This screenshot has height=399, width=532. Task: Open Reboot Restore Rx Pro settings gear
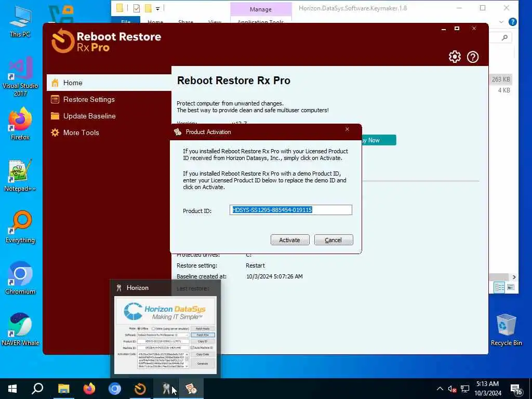click(x=455, y=57)
